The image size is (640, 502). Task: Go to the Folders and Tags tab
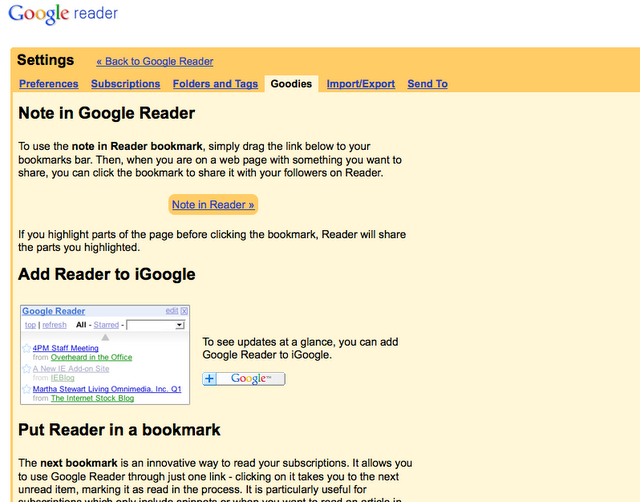tap(215, 84)
